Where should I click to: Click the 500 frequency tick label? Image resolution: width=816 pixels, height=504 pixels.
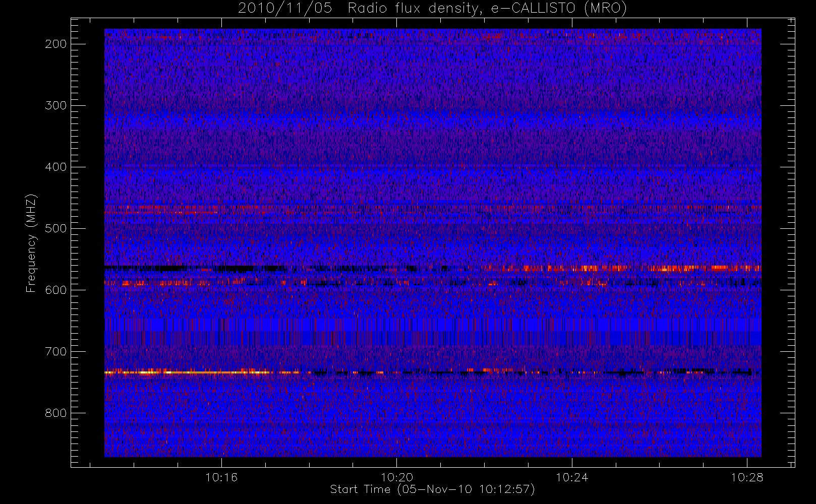coord(55,228)
